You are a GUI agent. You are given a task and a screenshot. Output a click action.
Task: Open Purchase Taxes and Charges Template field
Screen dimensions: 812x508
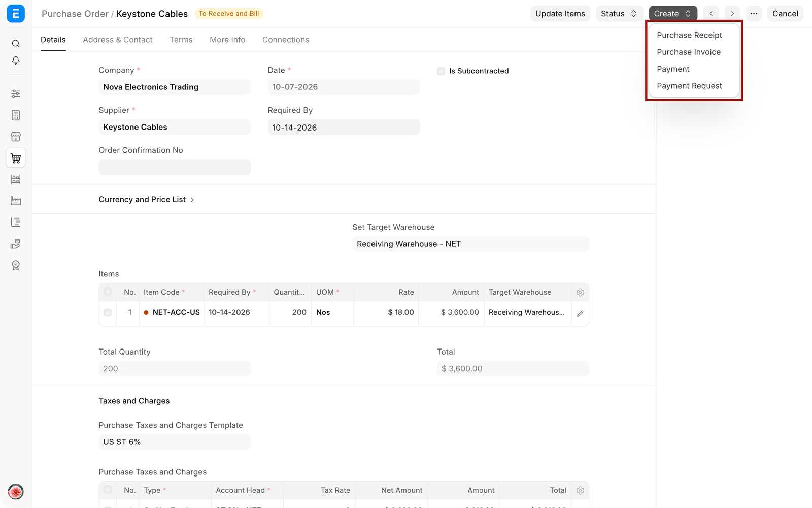(x=175, y=442)
